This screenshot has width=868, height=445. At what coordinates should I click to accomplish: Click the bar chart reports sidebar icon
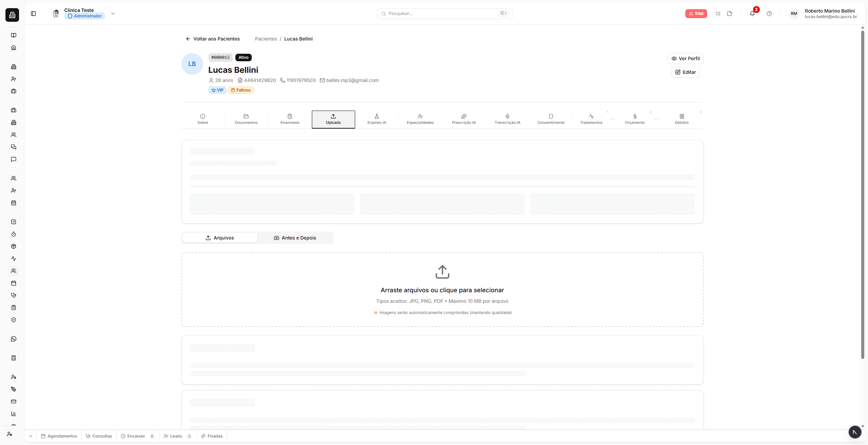coord(14,414)
